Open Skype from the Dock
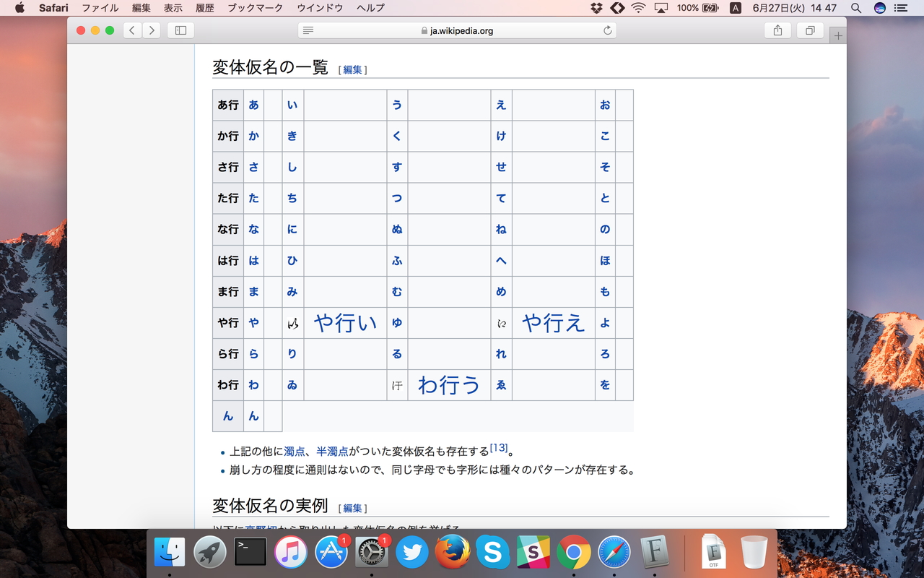The width and height of the screenshot is (924, 578). 493,555
